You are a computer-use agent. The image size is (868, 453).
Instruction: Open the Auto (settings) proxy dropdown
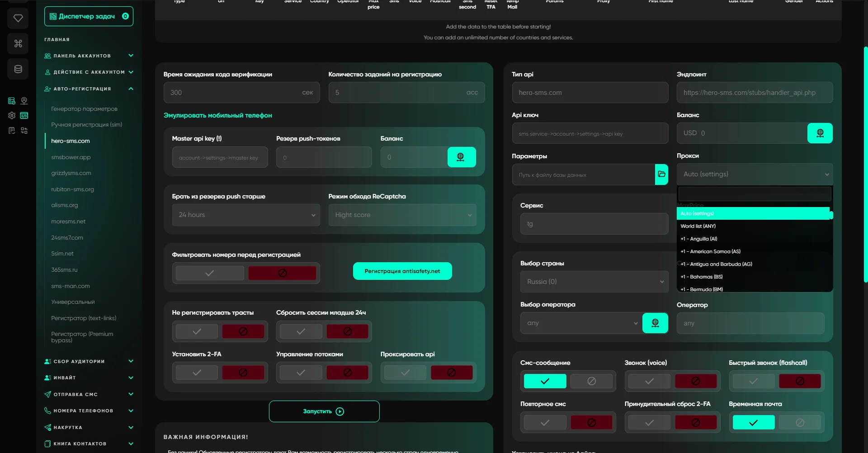pyautogui.click(x=755, y=174)
